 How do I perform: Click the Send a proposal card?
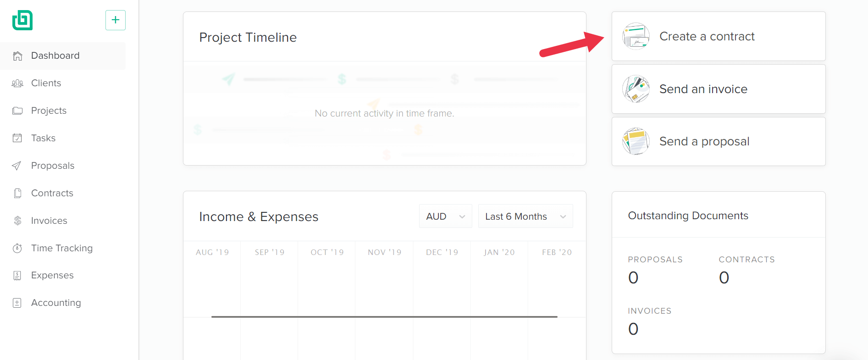[x=719, y=141]
